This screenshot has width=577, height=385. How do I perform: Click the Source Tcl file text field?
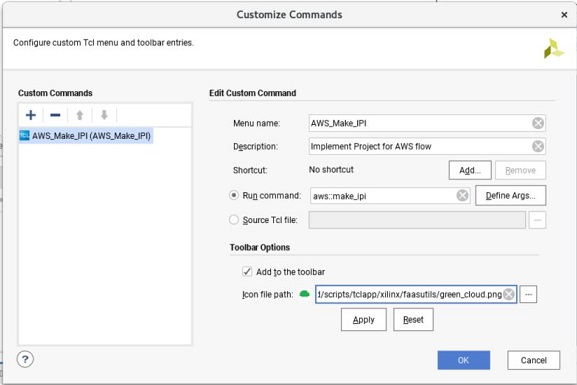[x=417, y=220]
